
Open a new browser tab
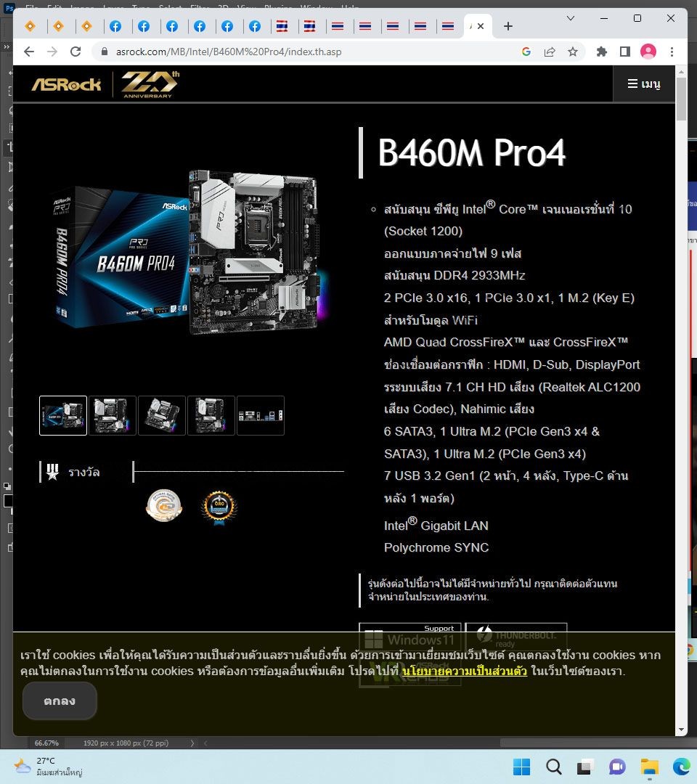[x=508, y=26]
